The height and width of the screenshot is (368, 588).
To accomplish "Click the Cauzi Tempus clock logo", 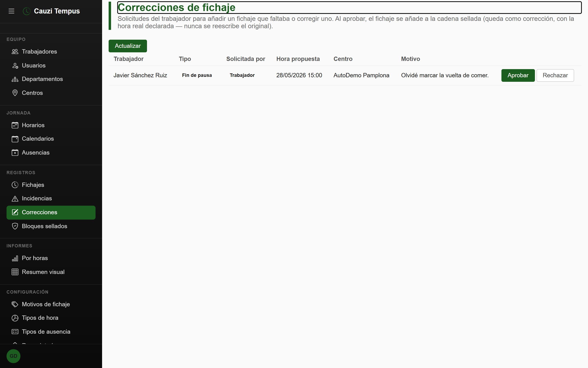I will point(27,11).
